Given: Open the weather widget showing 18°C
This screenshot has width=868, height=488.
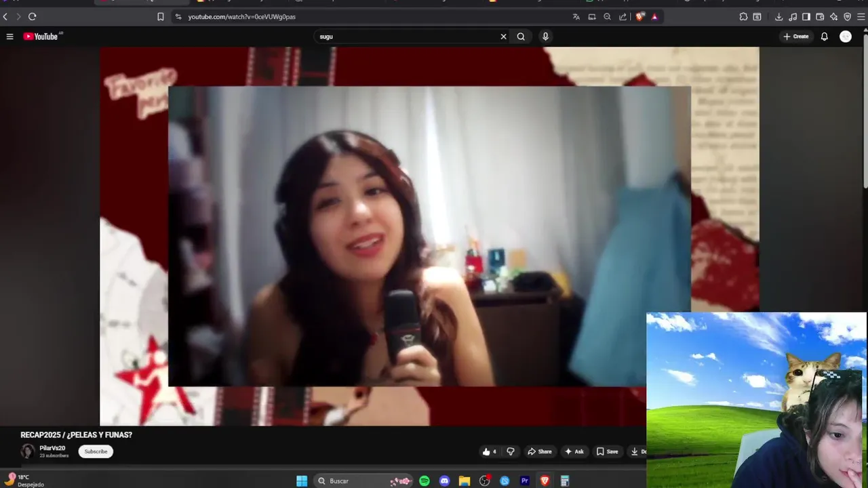Looking at the screenshot, I should (x=24, y=481).
